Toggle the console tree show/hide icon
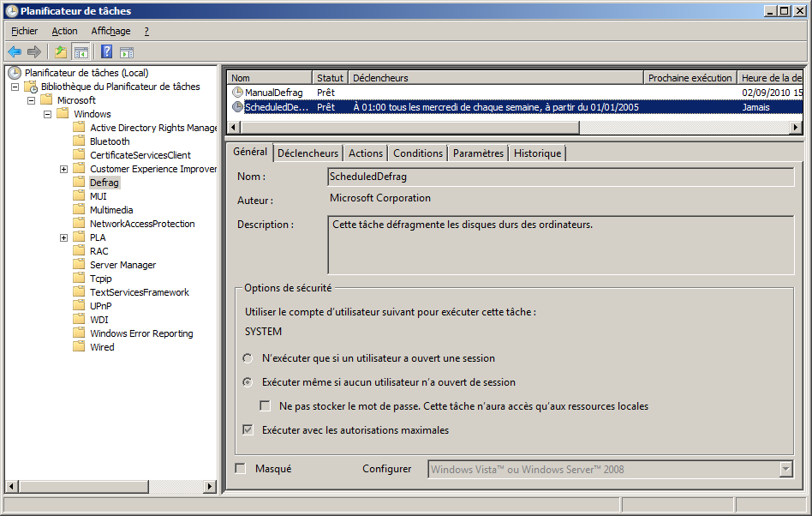The width and height of the screenshot is (812, 516). [81, 52]
